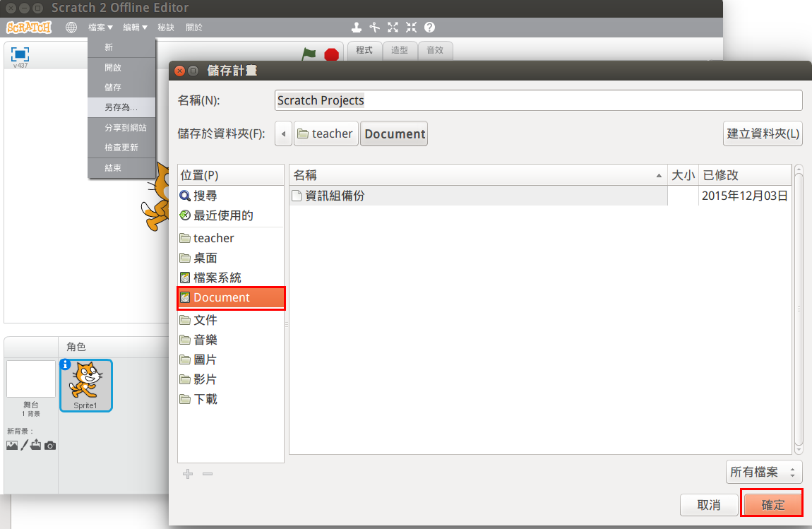This screenshot has height=529, width=812.
Task: Switch stage to full screen mode
Action: (20, 54)
